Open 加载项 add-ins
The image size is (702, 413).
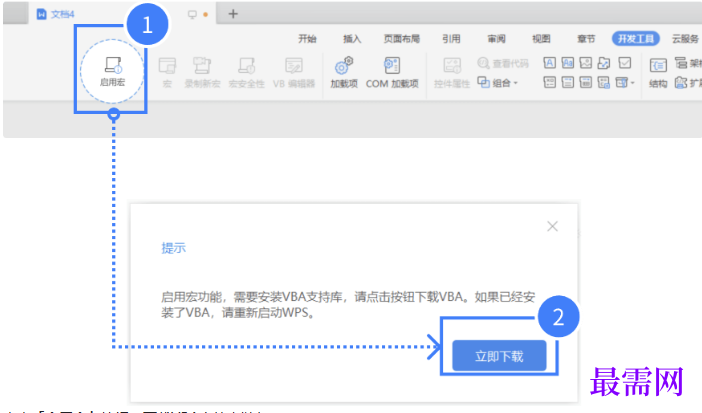(344, 72)
